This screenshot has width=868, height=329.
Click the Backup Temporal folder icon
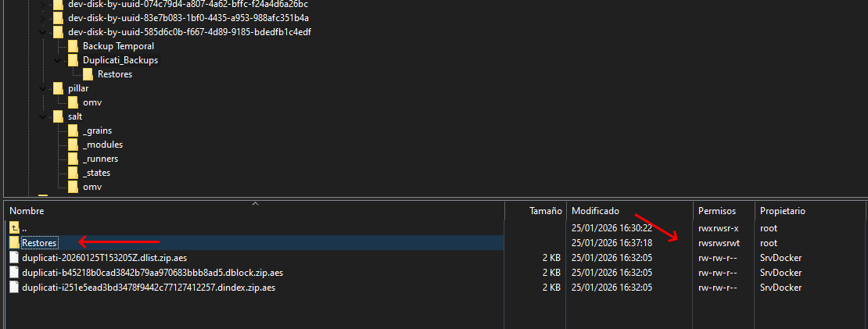73,46
